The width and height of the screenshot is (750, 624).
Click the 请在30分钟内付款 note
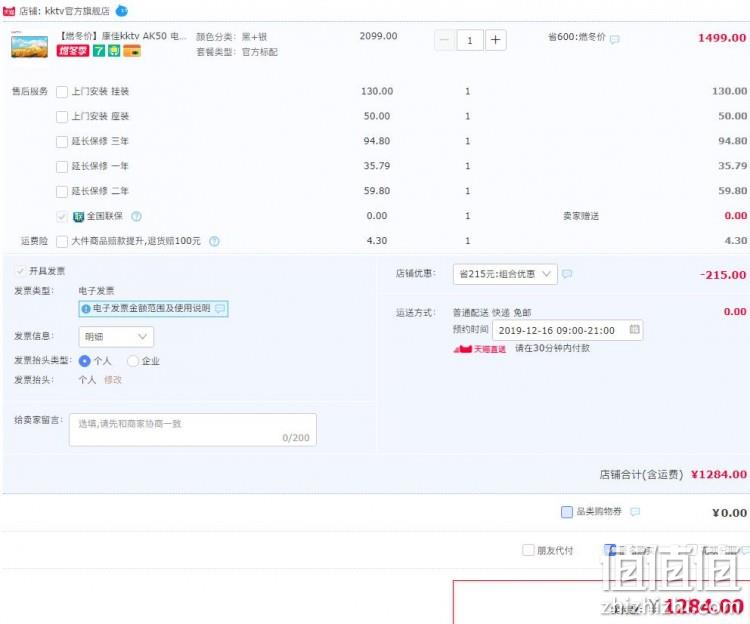(552, 348)
